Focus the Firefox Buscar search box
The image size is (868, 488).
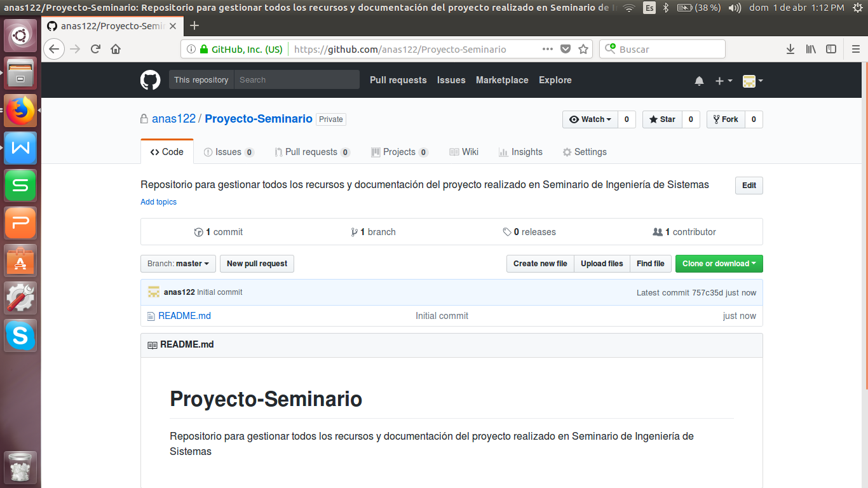662,49
